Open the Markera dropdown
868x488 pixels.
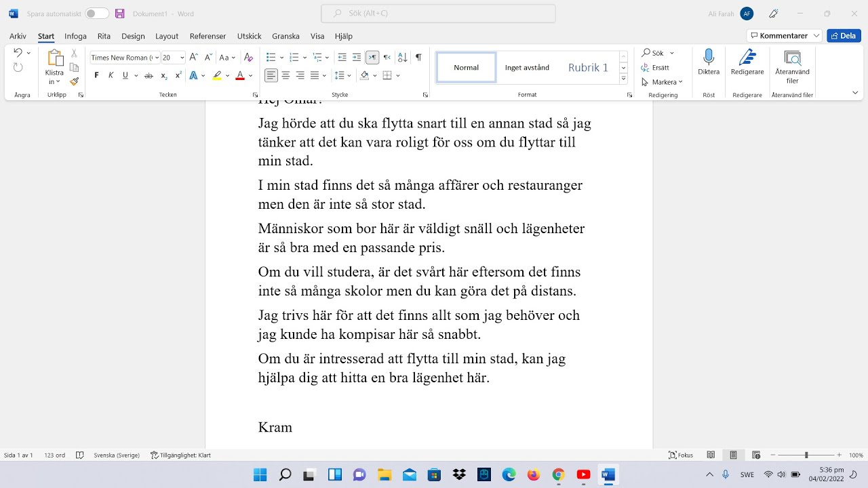[662, 82]
